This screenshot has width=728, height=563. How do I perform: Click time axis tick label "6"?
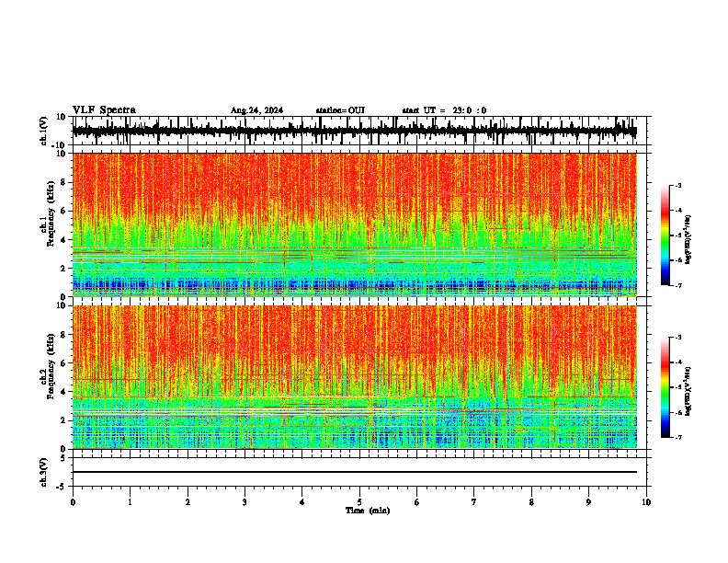tap(417, 502)
